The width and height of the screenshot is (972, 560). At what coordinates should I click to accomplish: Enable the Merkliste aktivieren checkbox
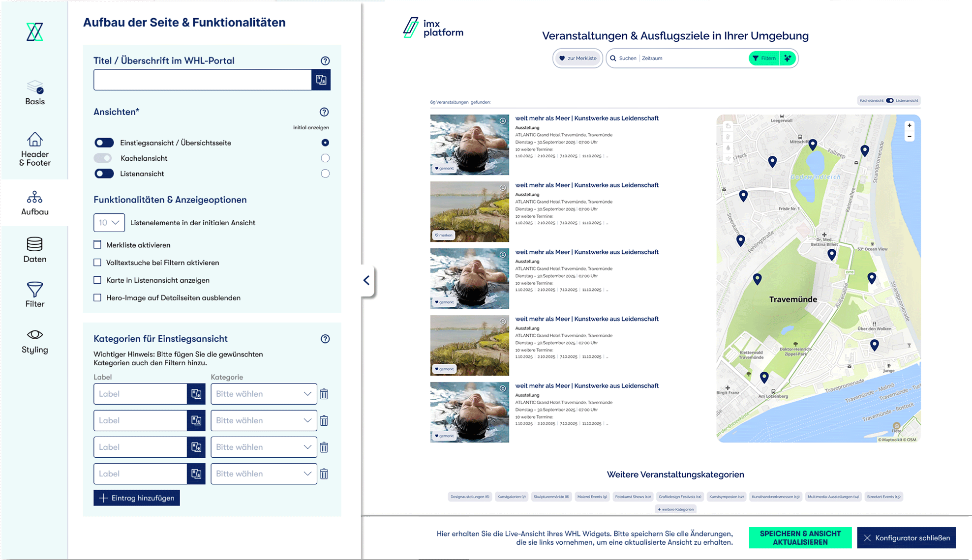pyautogui.click(x=97, y=245)
